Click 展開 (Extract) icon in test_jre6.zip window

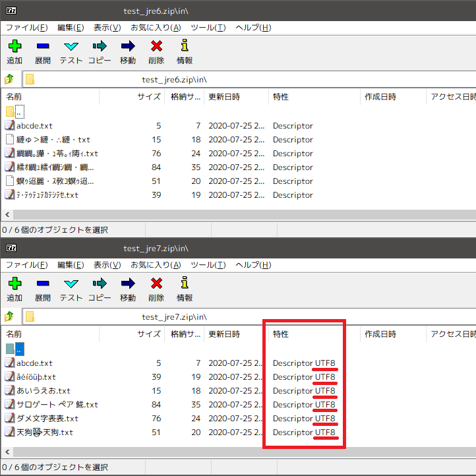[x=43, y=46]
